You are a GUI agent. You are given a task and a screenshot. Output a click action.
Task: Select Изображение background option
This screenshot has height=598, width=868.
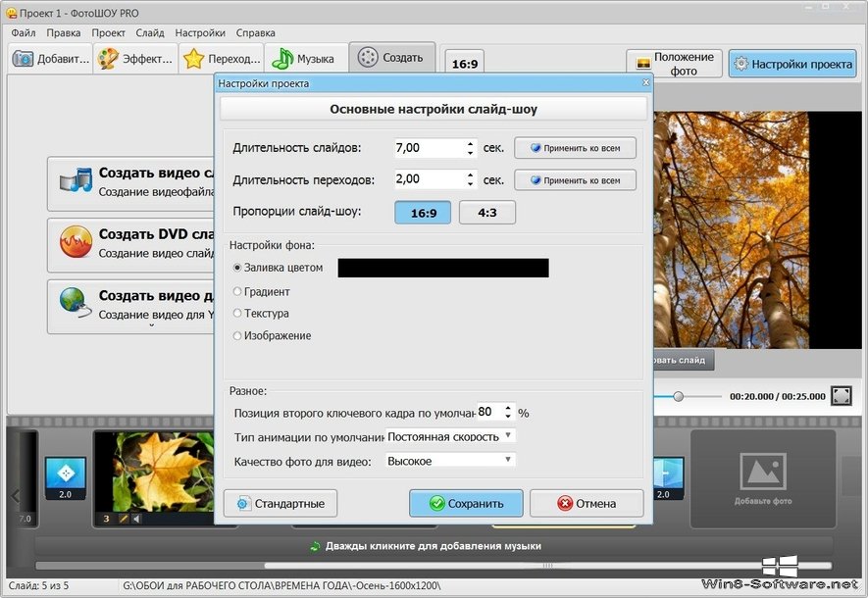272,336
